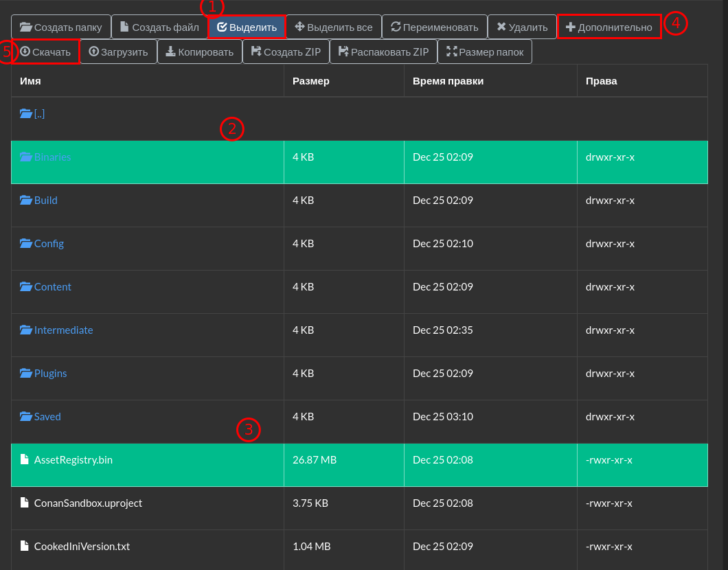Click the Binaries folder icon

tap(25, 157)
